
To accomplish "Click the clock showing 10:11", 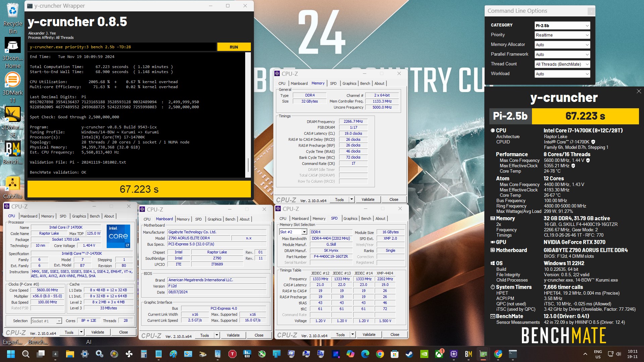I will [x=633, y=354].
